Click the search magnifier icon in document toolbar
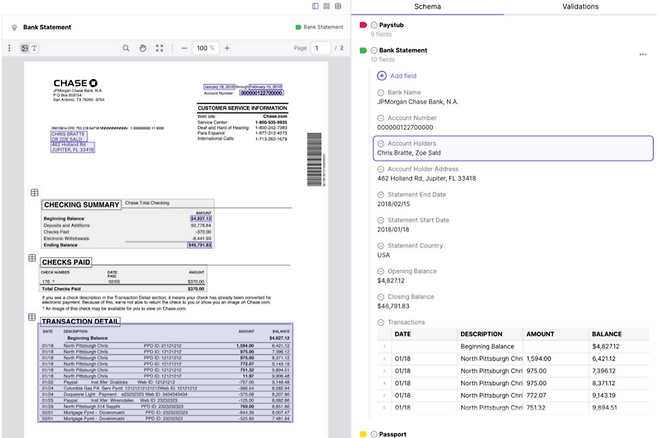 (125, 48)
